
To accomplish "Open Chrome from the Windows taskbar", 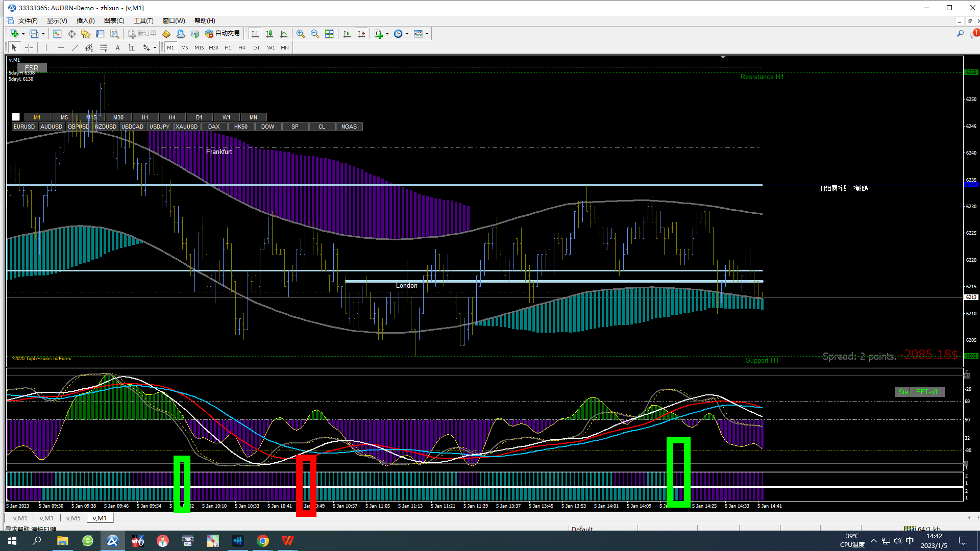I will pos(263,541).
